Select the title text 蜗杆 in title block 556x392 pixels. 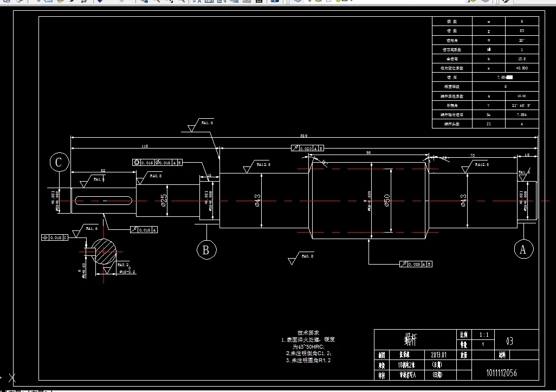(411, 340)
